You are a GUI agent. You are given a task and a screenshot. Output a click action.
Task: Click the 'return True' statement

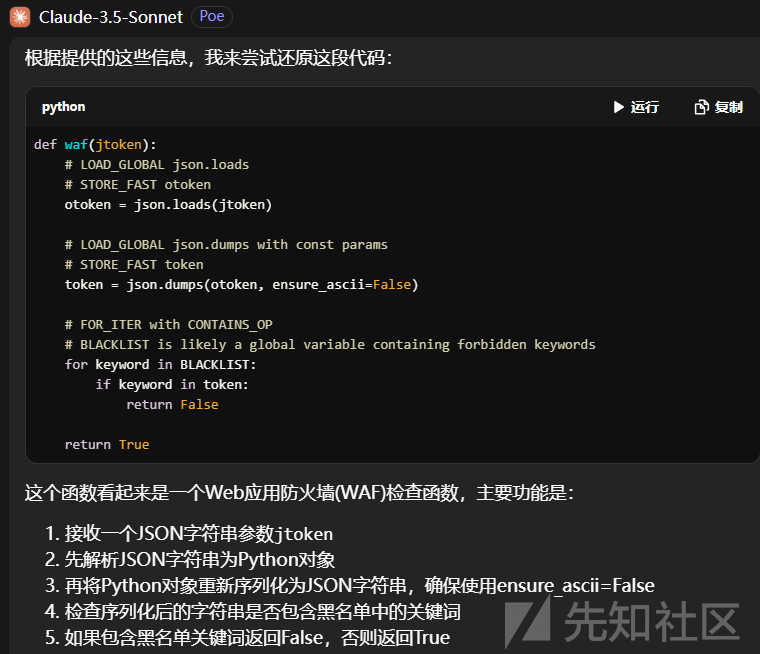pos(107,444)
